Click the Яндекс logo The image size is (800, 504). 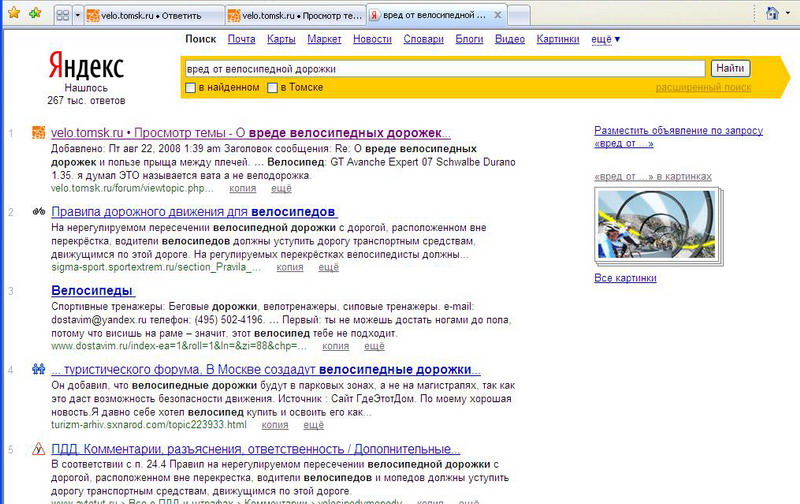tap(86, 67)
